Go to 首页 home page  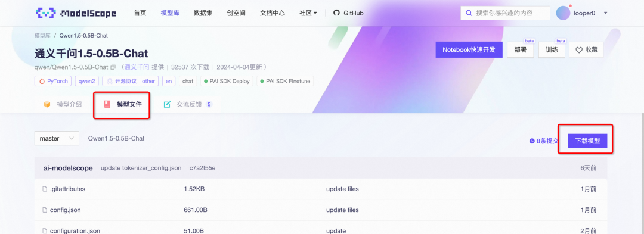140,13
